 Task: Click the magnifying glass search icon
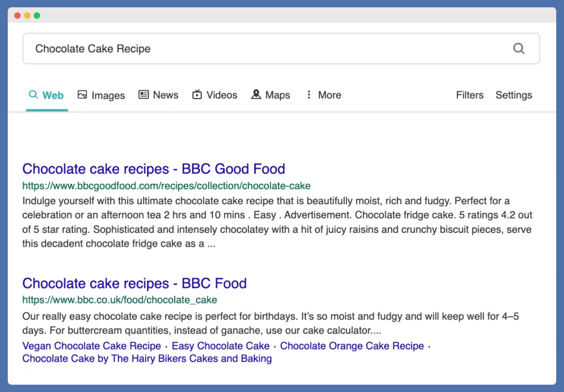point(518,48)
